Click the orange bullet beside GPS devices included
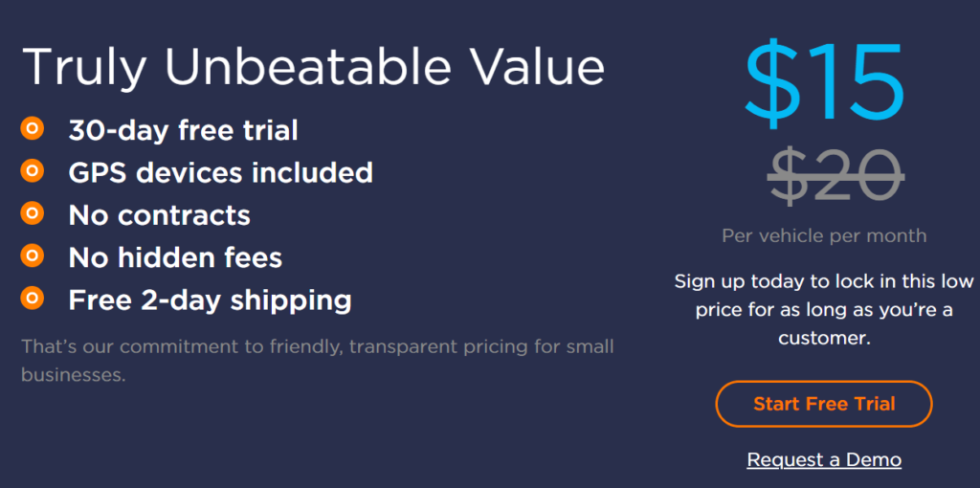The height and width of the screenshot is (488, 980). point(32,170)
